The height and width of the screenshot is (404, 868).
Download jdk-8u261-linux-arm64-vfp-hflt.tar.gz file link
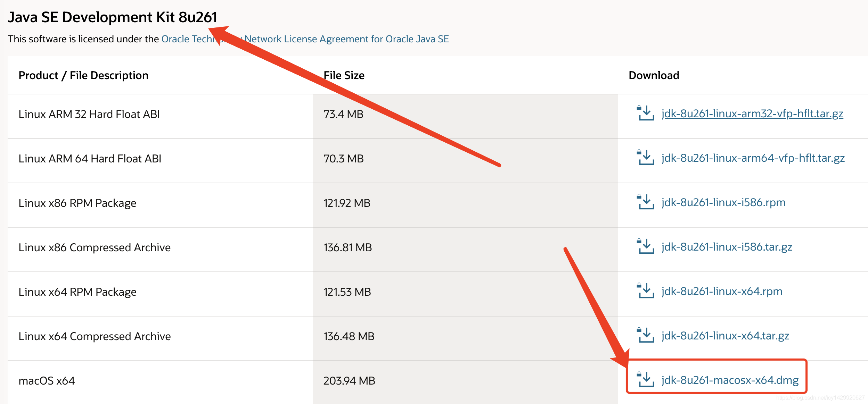click(753, 158)
